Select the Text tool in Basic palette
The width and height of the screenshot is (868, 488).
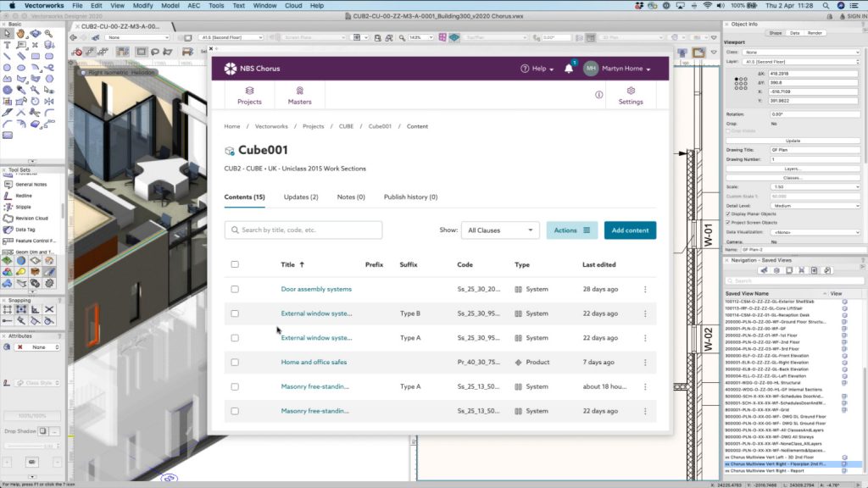point(7,45)
